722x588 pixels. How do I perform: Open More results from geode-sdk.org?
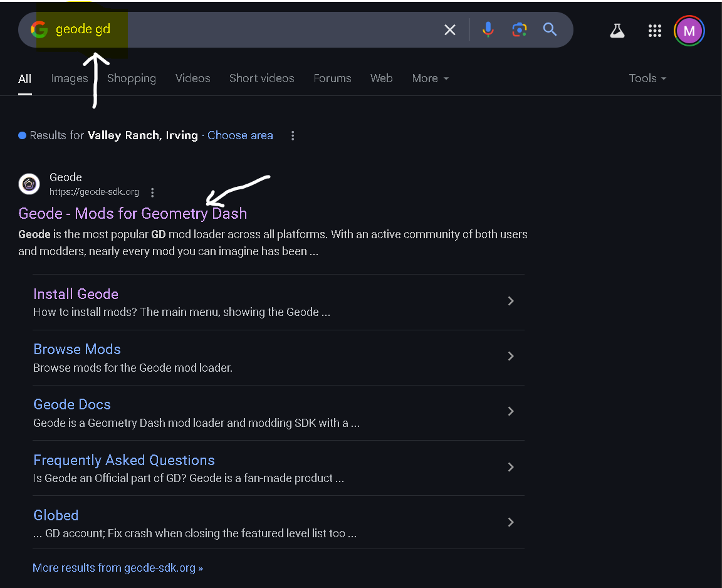pyautogui.click(x=118, y=568)
